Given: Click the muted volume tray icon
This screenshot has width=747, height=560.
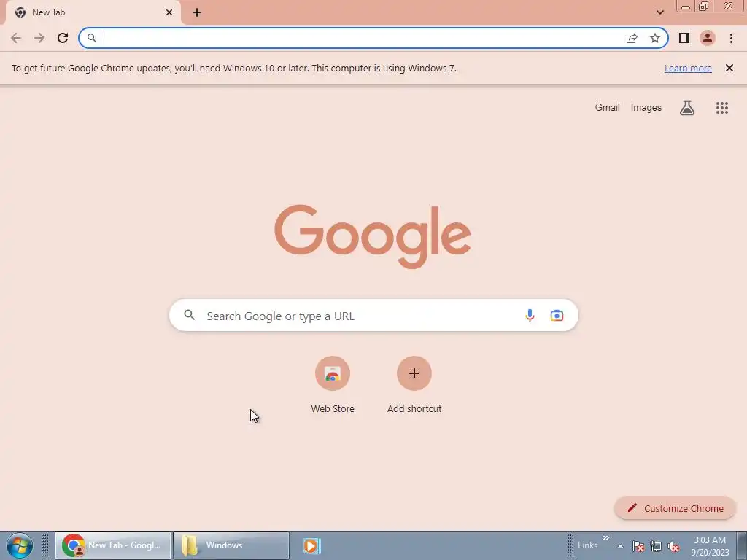Looking at the screenshot, I should (673, 546).
